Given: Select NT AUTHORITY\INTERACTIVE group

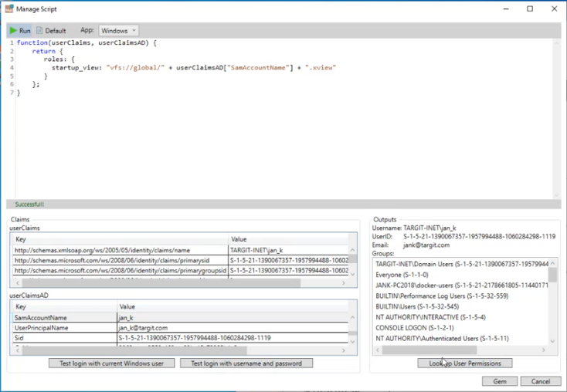Looking at the screenshot, I should [x=430, y=317].
